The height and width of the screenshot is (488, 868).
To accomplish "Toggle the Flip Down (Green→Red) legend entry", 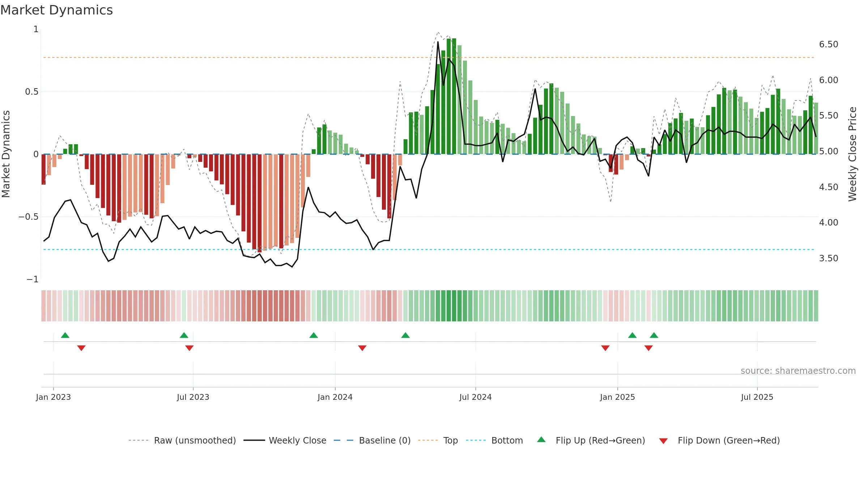I will pos(719,440).
